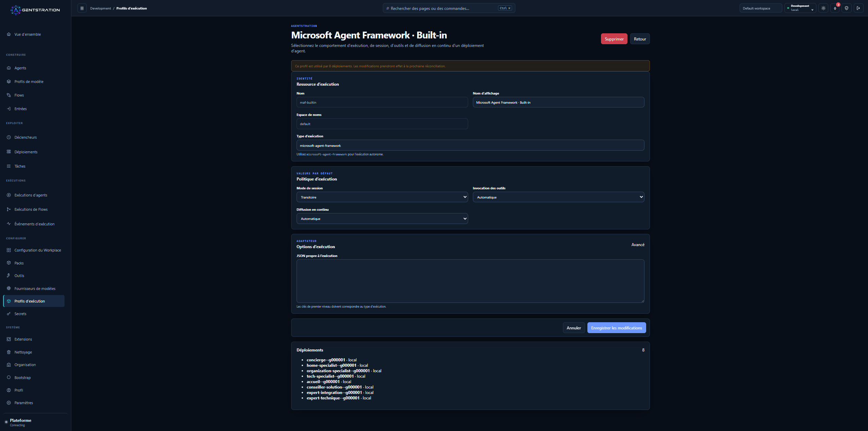Open notifications with the red badge
868x431 pixels.
[x=835, y=8]
